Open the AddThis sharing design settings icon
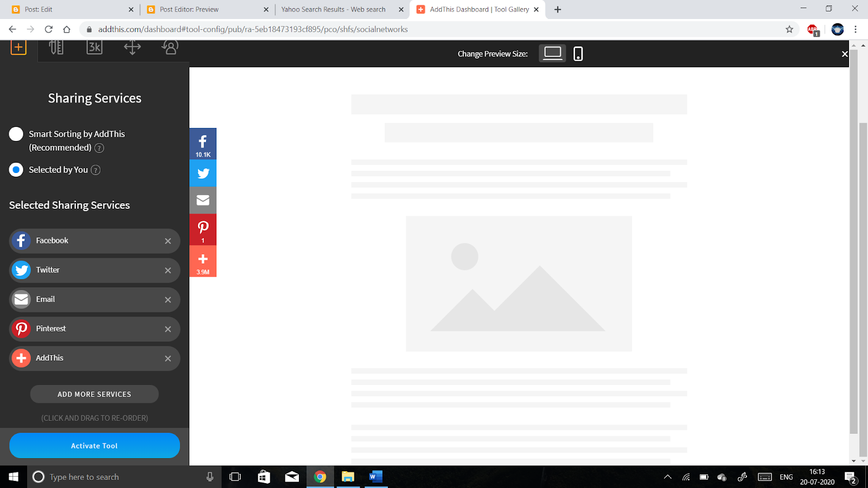 point(56,47)
